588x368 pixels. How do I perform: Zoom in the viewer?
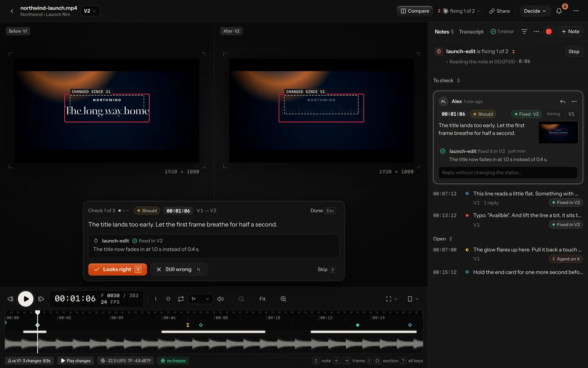(x=283, y=299)
